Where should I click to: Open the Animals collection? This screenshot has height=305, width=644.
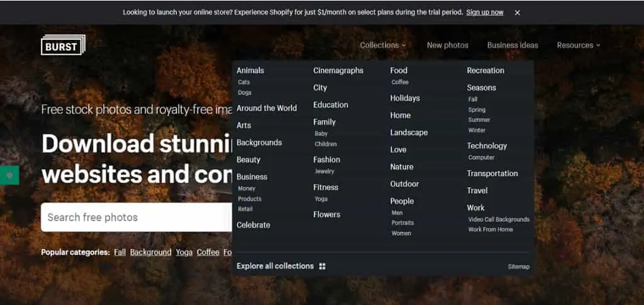(x=250, y=70)
